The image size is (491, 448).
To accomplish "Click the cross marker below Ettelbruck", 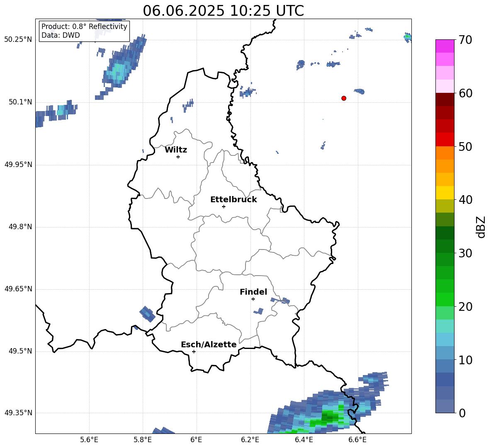I will pos(224,206).
